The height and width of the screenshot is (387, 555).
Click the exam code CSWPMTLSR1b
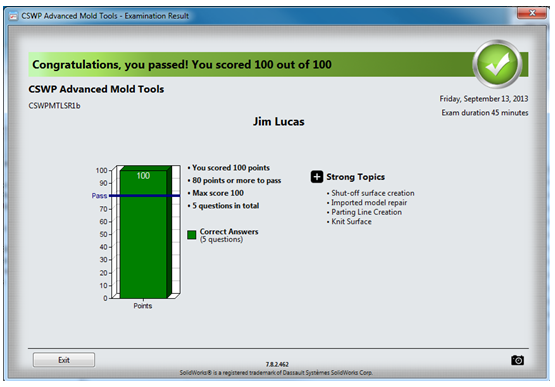click(55, 106)
